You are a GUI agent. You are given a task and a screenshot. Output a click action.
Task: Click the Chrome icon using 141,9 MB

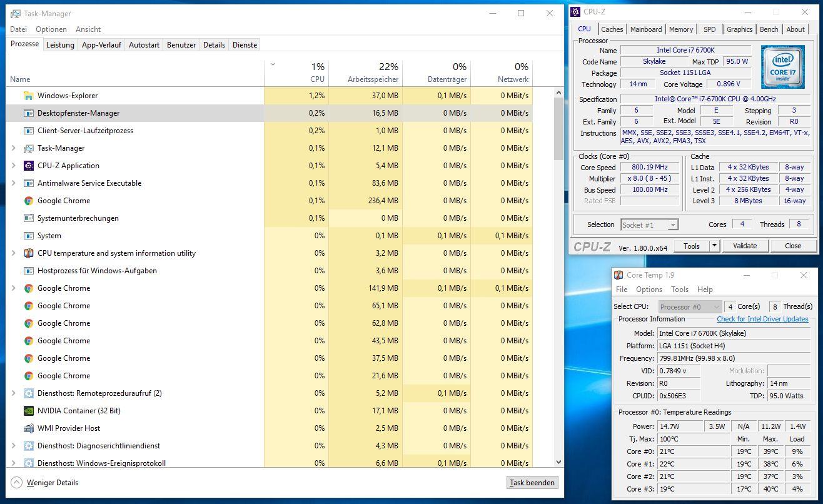tap(28, 288)
